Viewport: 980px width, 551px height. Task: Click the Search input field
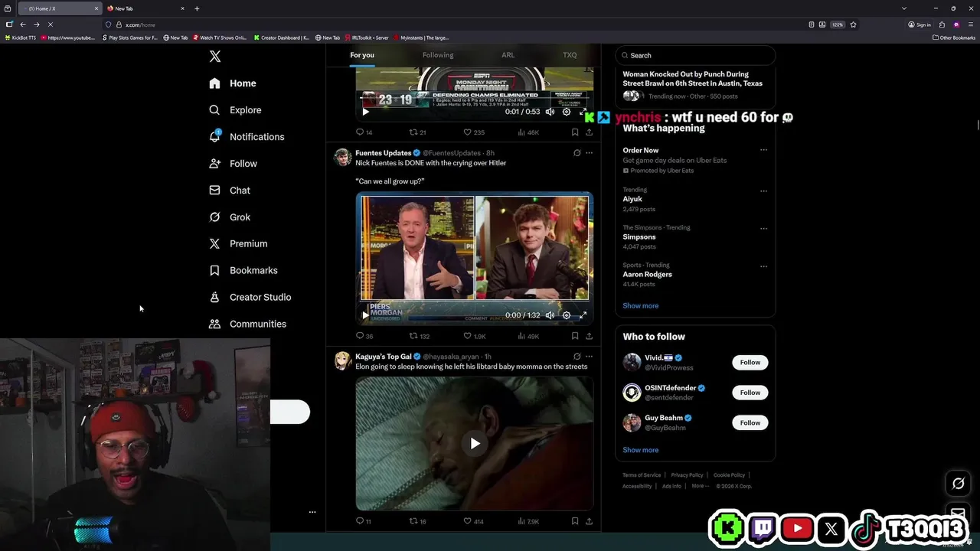click(x=695, y=55)
